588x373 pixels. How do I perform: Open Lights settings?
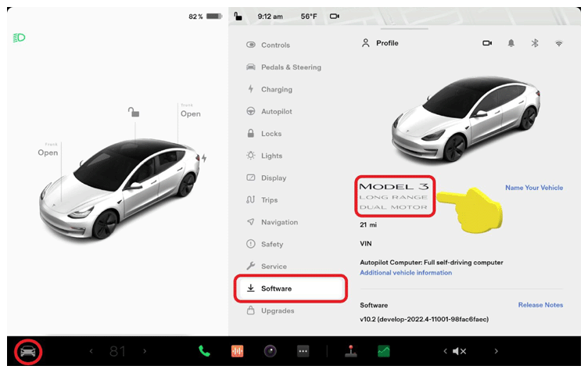coord(264,156)
